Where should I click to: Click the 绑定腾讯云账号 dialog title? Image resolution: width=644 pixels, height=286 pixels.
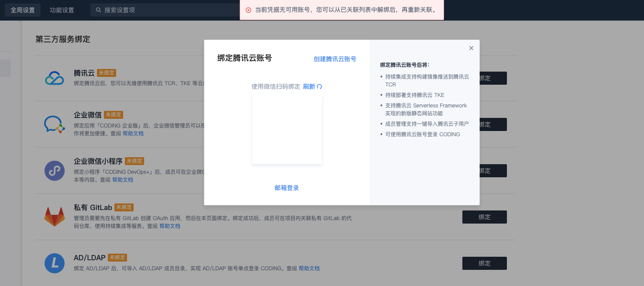245,58
